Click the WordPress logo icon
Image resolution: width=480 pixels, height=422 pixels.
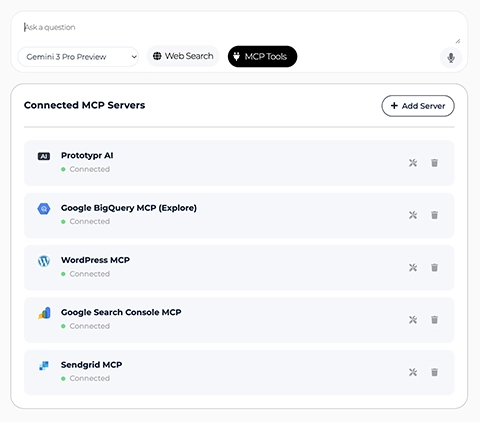pyautogui.click(x=44, y=261)
